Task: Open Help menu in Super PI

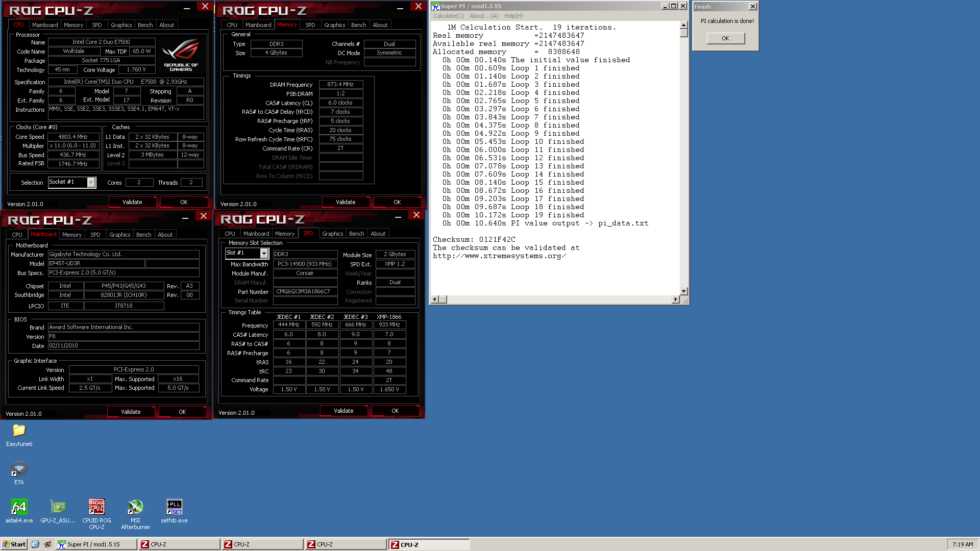Action: 513,16
